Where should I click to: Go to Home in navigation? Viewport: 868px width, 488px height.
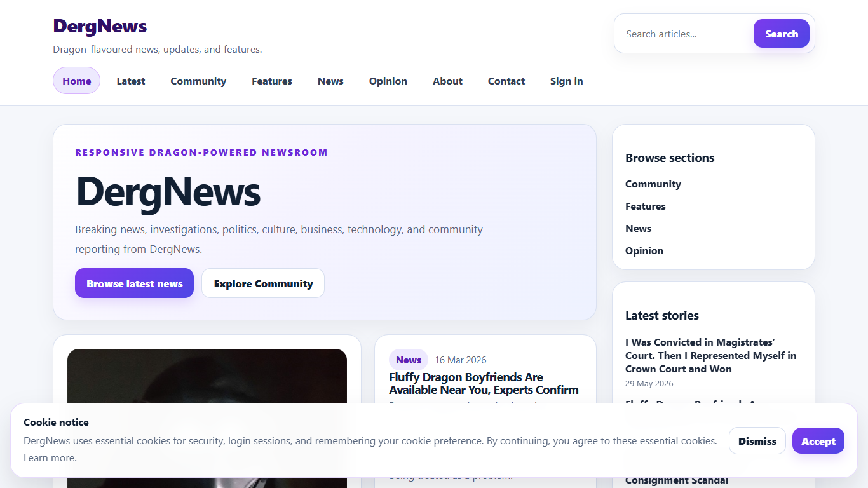pos(76,81)
